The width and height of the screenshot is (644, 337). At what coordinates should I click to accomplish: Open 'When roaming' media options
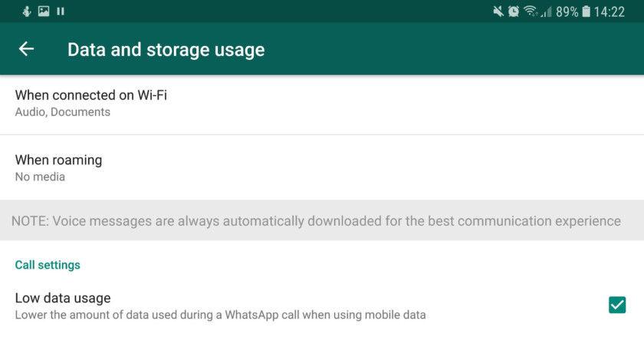coord(59,160)
